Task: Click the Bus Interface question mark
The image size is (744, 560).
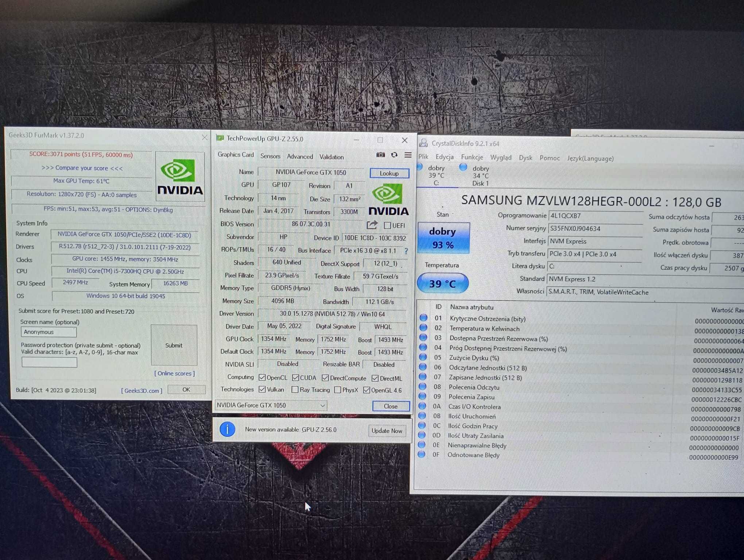Action: [406, 251]
